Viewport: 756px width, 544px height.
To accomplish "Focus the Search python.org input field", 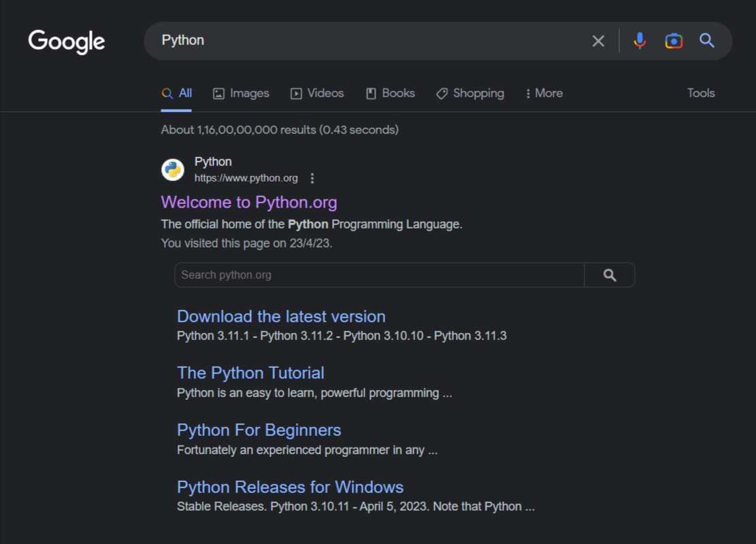I will point(378,275).
